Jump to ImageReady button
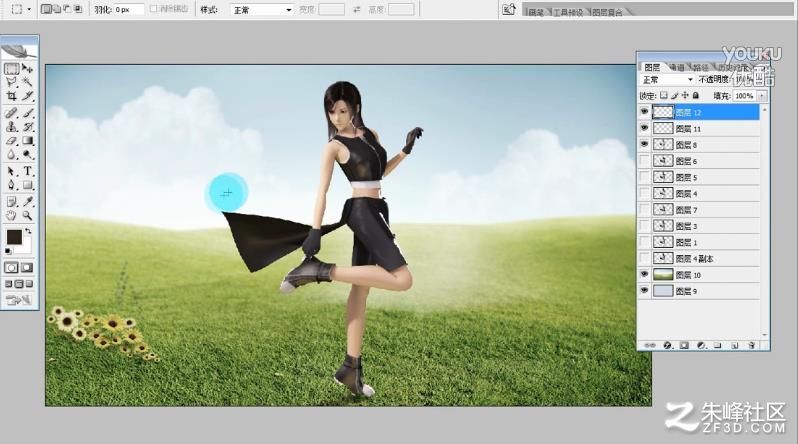The height and width of the screenshot is (444, 798). click(18, 300)
